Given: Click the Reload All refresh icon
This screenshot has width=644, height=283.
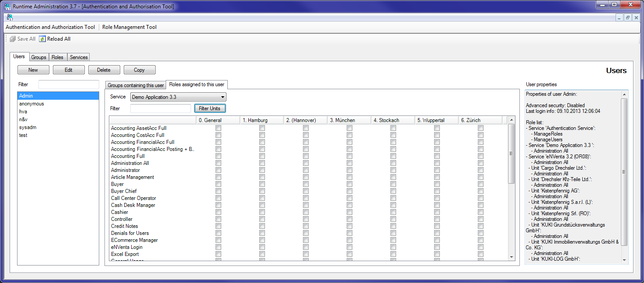Looking at the screenshot, I should [x=41, y=38].
